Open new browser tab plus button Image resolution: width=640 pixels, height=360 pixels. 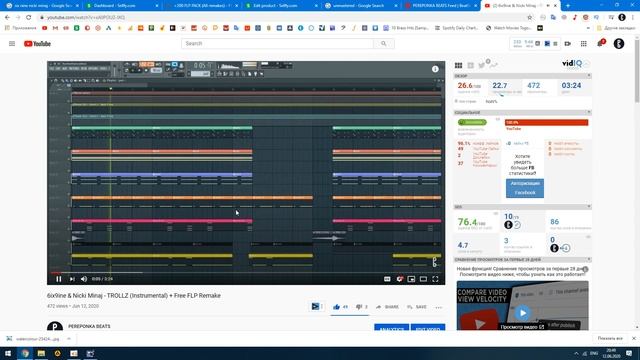click(x=568, y=6)
